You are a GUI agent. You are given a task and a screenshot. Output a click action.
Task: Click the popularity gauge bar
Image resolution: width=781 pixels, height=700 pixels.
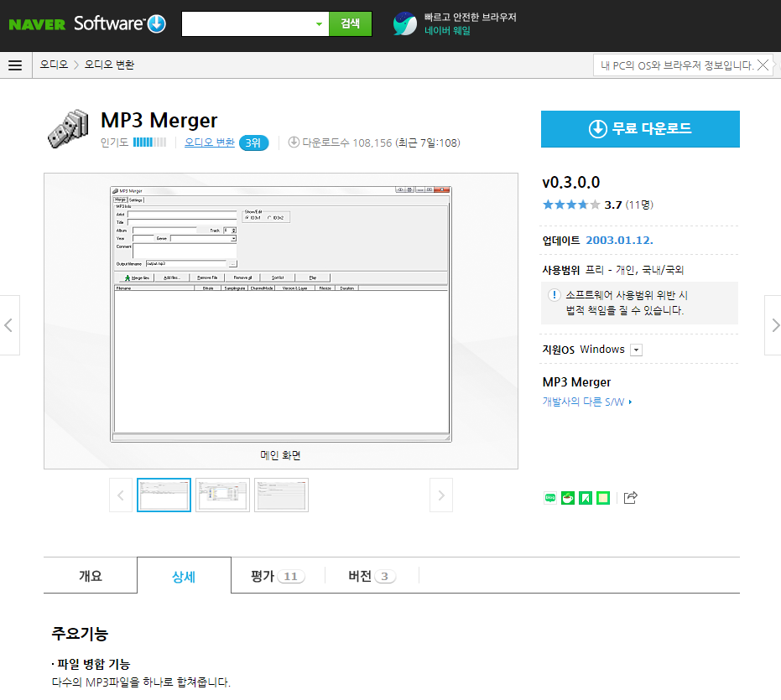(x=149, y=143)
